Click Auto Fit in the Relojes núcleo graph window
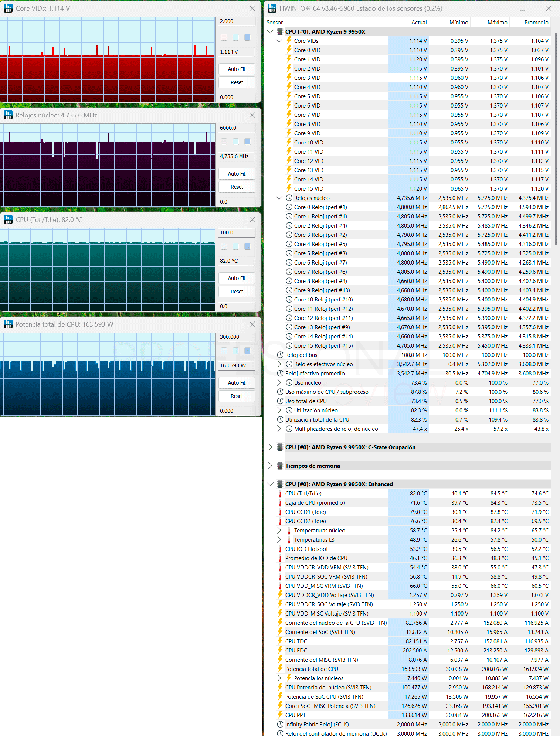 237,174
